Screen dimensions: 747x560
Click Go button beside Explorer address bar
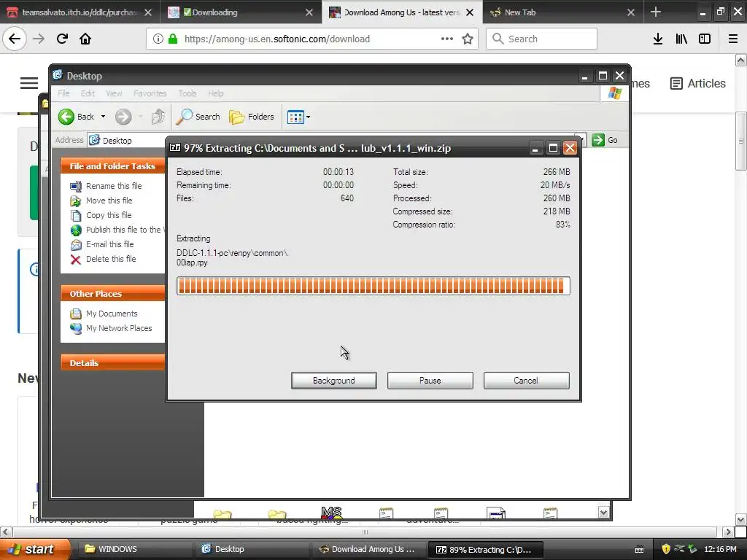pos(605,140)
